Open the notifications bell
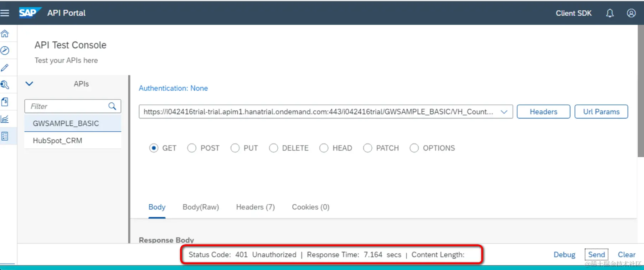The image size is (644, 270). (x=610, y=13)
